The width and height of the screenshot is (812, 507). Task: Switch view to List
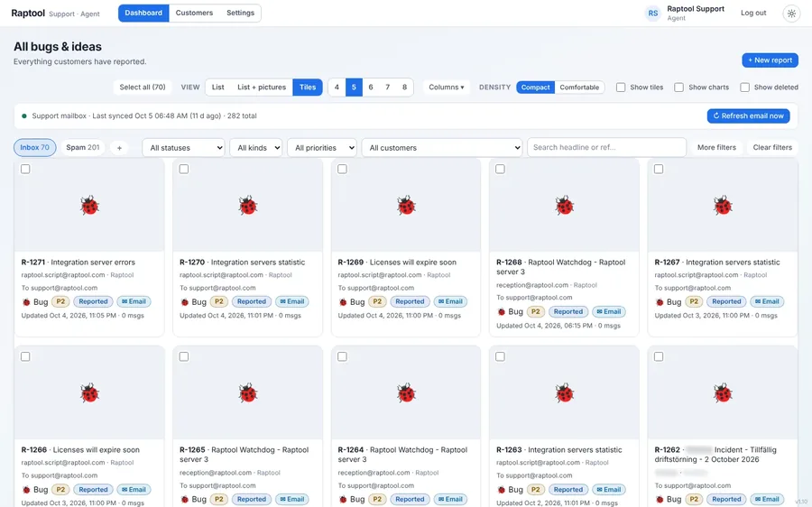218,87
